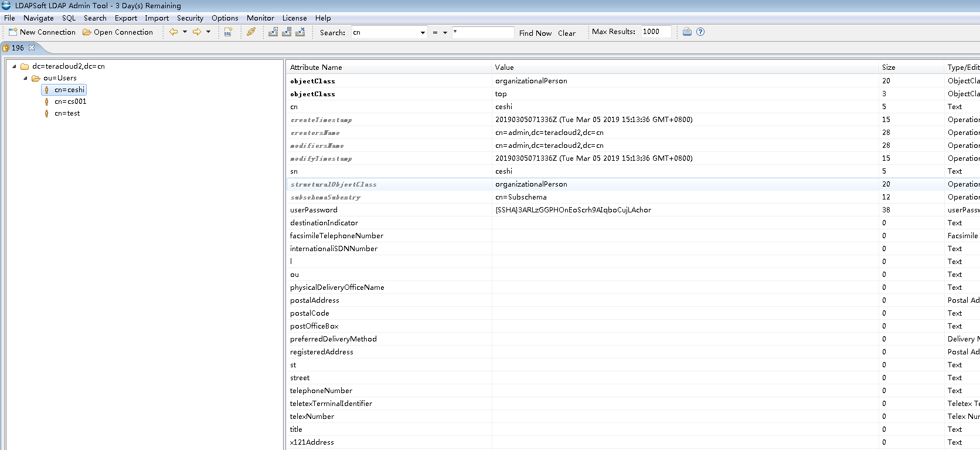Open the Monitor menu
980x450 pixels.
(x=260, y=18)
